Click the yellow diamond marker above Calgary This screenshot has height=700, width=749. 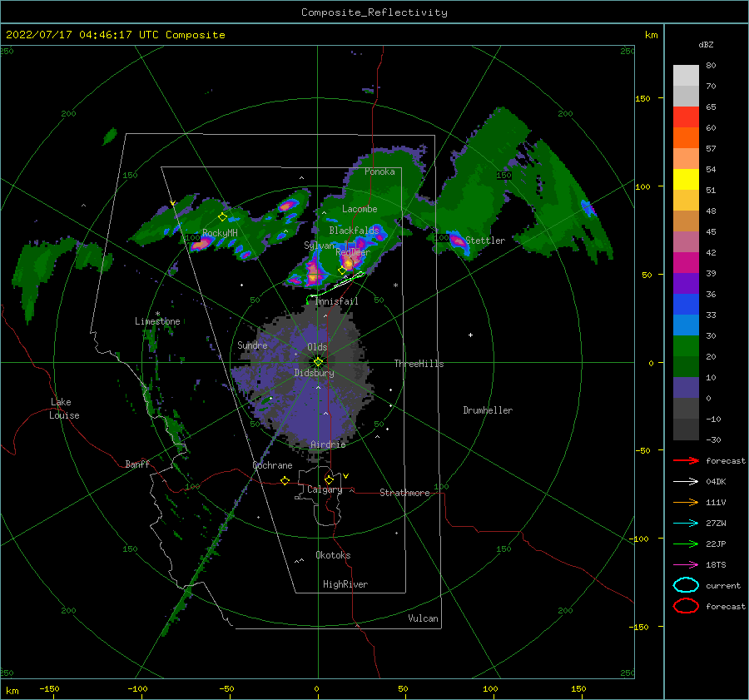329,479
